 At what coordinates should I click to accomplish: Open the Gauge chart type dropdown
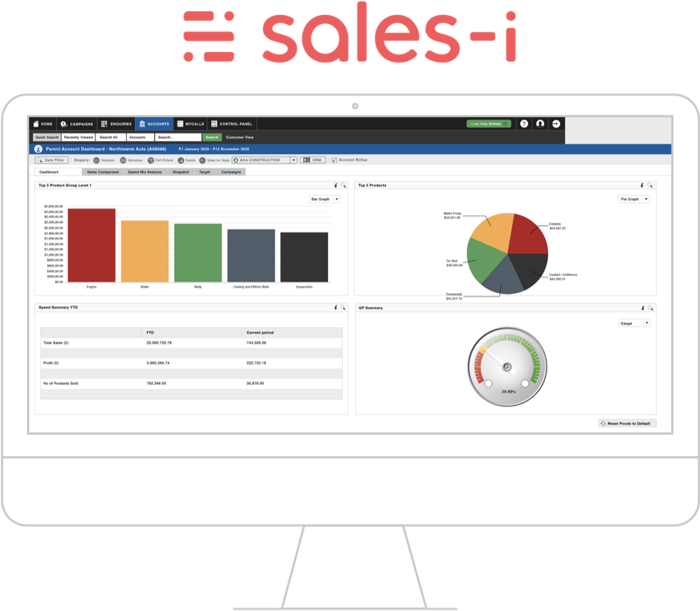634,323
